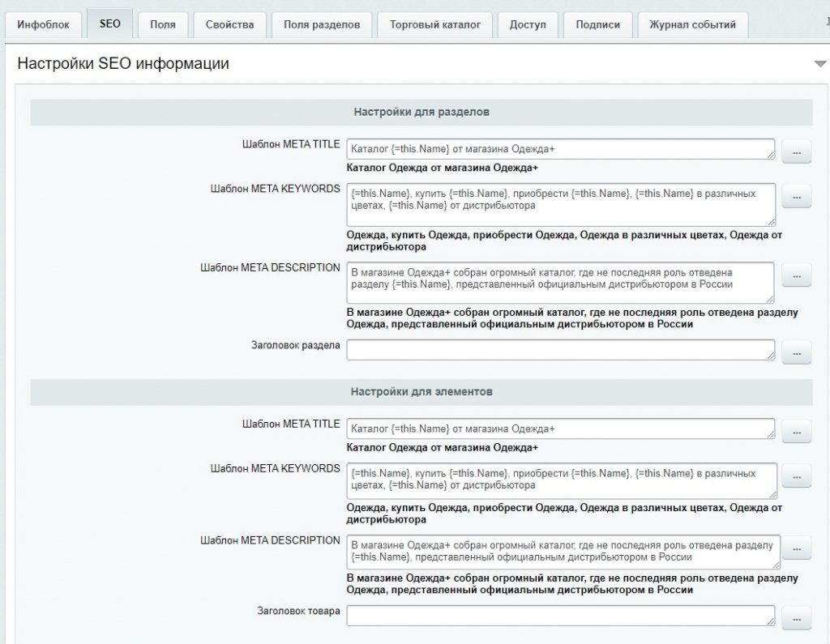Click the Заголовок товара label
The width and height of the screenshot is (830, 644).
298,611
